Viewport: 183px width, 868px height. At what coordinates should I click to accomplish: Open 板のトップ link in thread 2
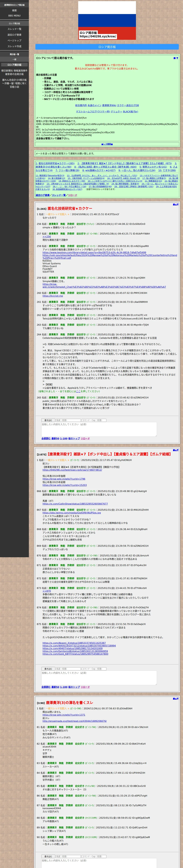(74, 687)
